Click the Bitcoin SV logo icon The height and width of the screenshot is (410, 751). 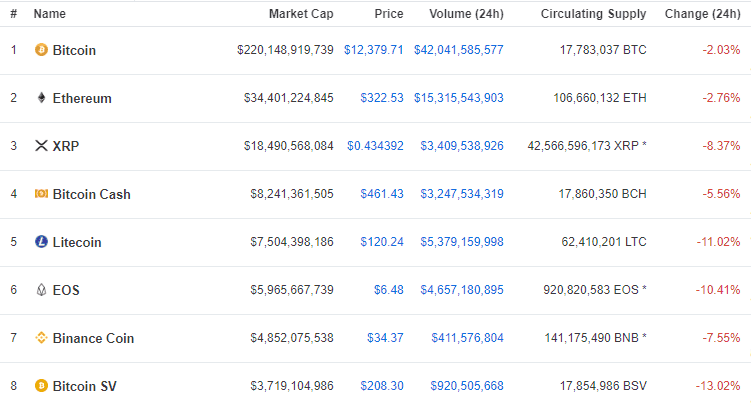tap(41, 386)
